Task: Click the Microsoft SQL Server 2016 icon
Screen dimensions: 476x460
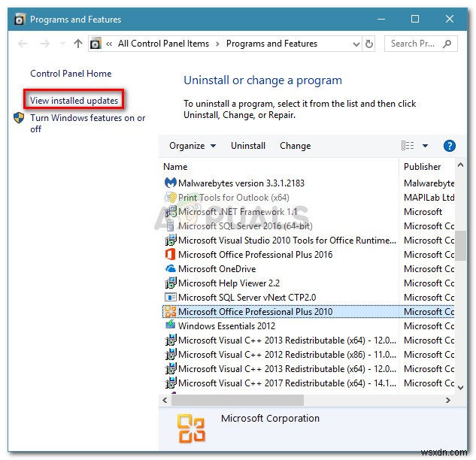Action: tap(170, 225)
